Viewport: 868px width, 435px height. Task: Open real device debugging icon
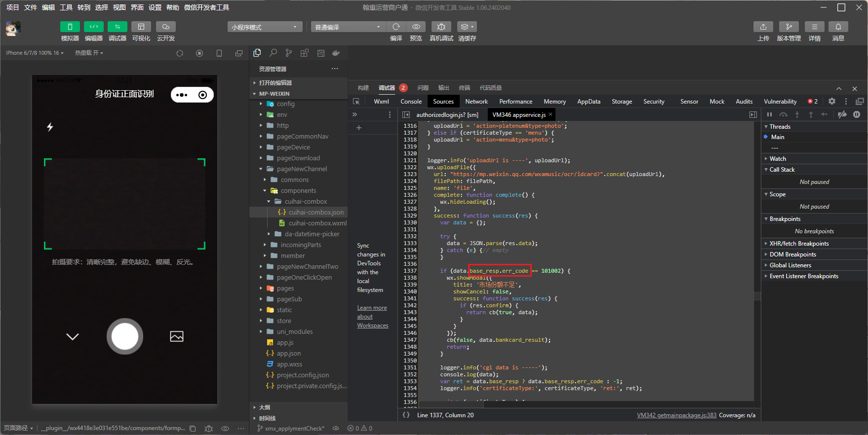pos(441,27)
